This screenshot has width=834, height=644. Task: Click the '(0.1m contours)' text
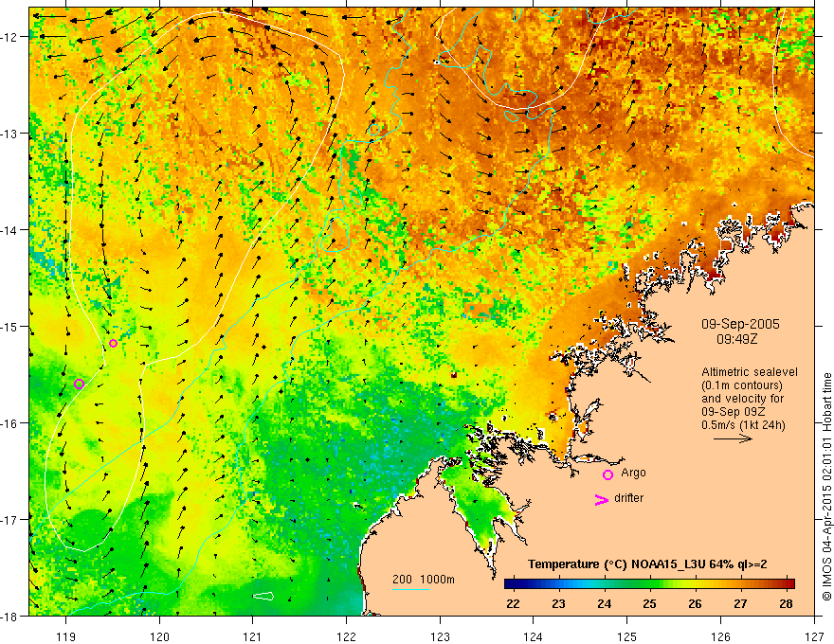click(742, 385)
